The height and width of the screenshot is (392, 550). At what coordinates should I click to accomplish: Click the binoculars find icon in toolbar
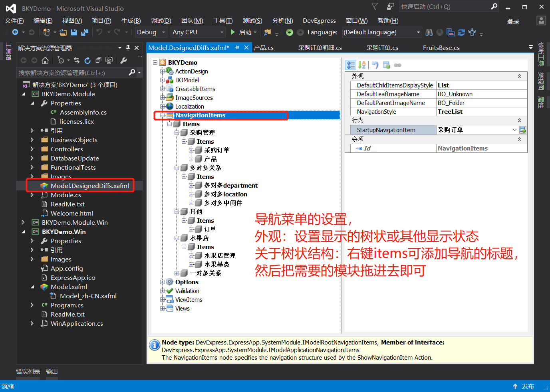click(x=429, y=32)
